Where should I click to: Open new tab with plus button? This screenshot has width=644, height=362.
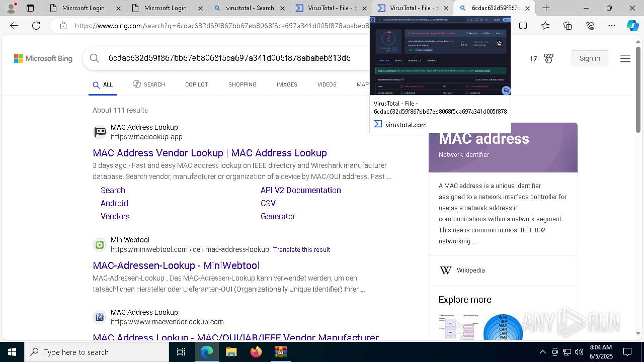click(x=546, y=8)
